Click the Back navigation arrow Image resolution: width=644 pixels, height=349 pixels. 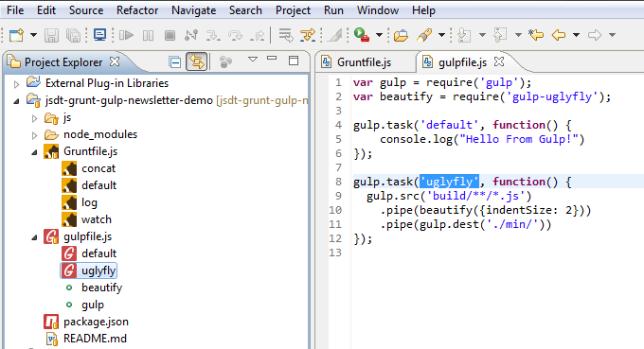tap(559, 35)
